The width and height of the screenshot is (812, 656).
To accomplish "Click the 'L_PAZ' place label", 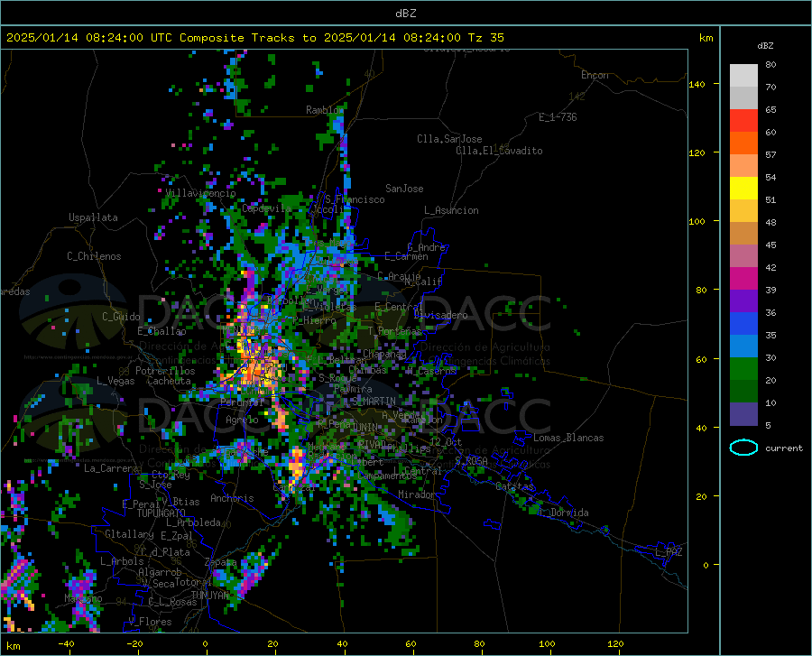I will [x=669, y=552].
